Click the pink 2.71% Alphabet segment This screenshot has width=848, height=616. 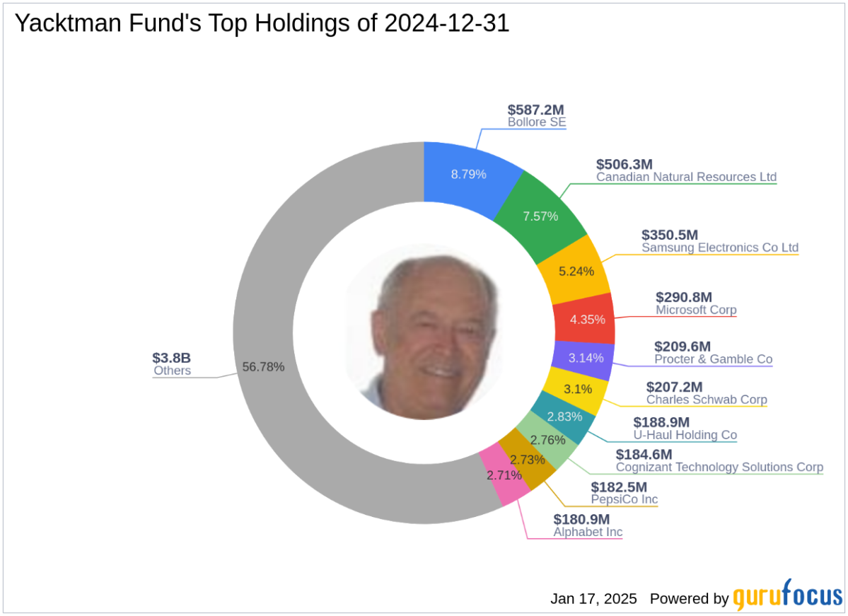coord(505,477)
